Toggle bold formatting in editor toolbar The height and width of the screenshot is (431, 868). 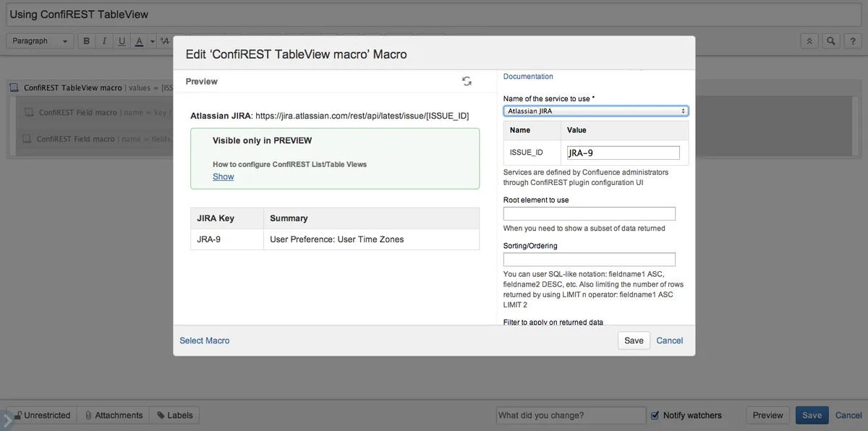coord(87,41)
